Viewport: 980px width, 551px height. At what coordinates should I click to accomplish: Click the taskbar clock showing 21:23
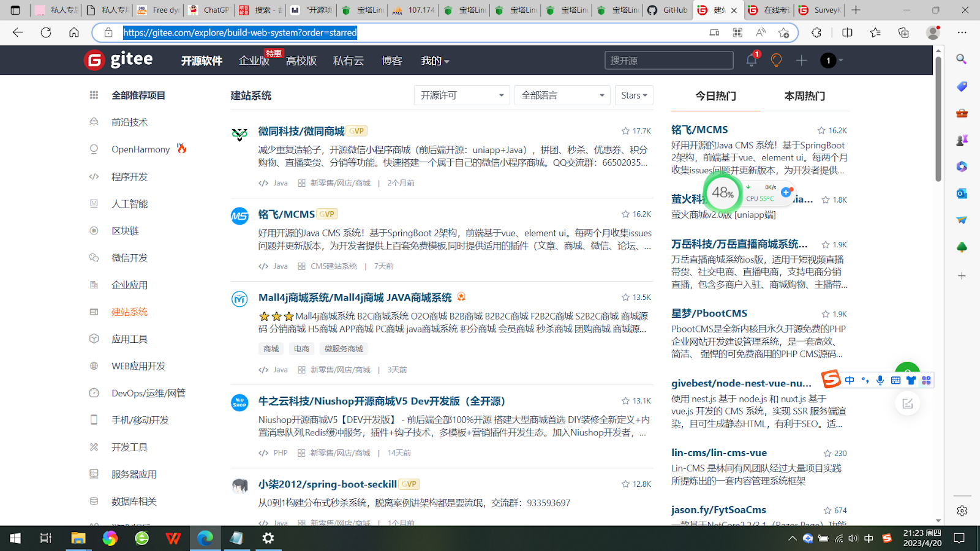[x=922, y=538]
